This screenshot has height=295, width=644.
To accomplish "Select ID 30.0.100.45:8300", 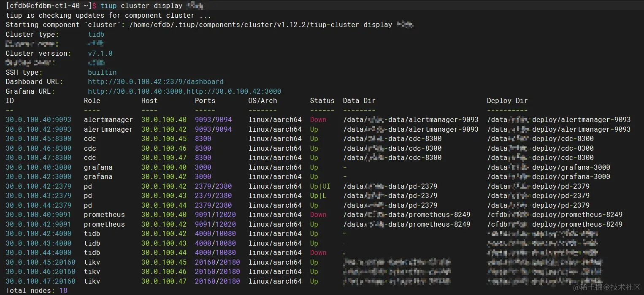I will [38, 139].
